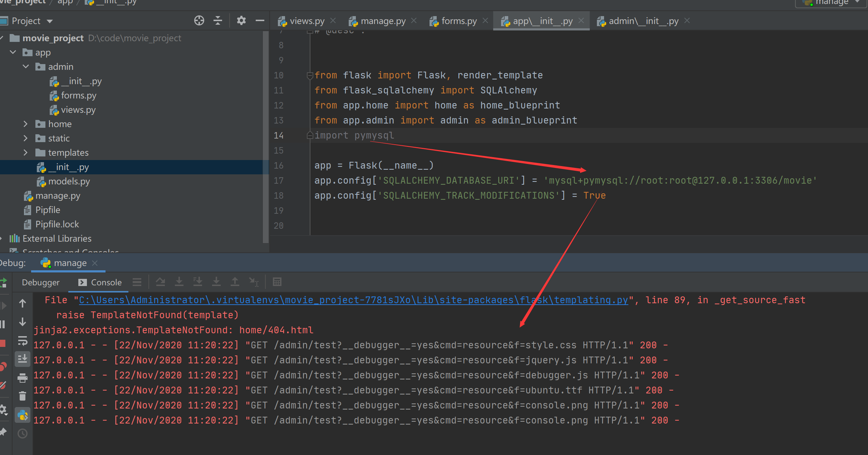Open the Project view dropdown
The width and height of the screenshot is (868, 455).
coord(49,21)
